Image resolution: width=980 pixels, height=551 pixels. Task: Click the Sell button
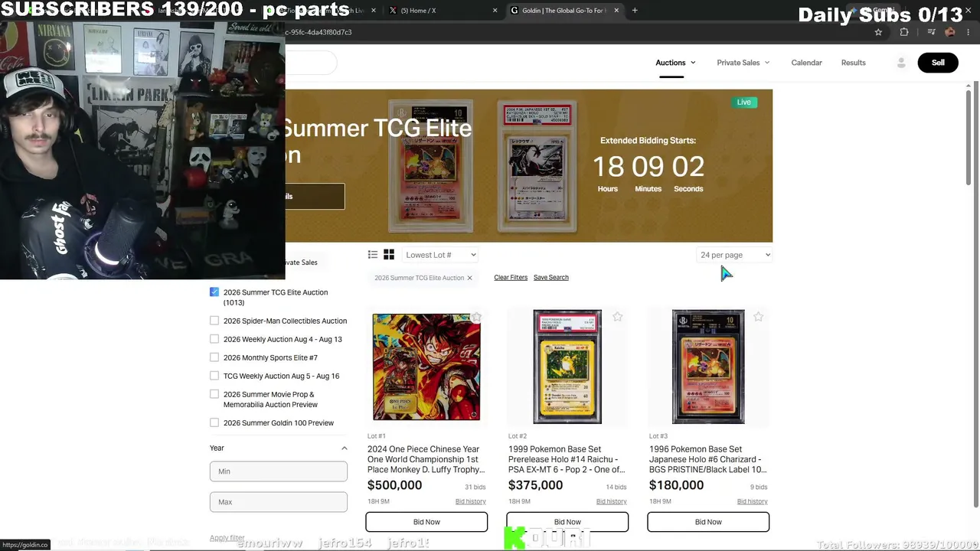938,63
